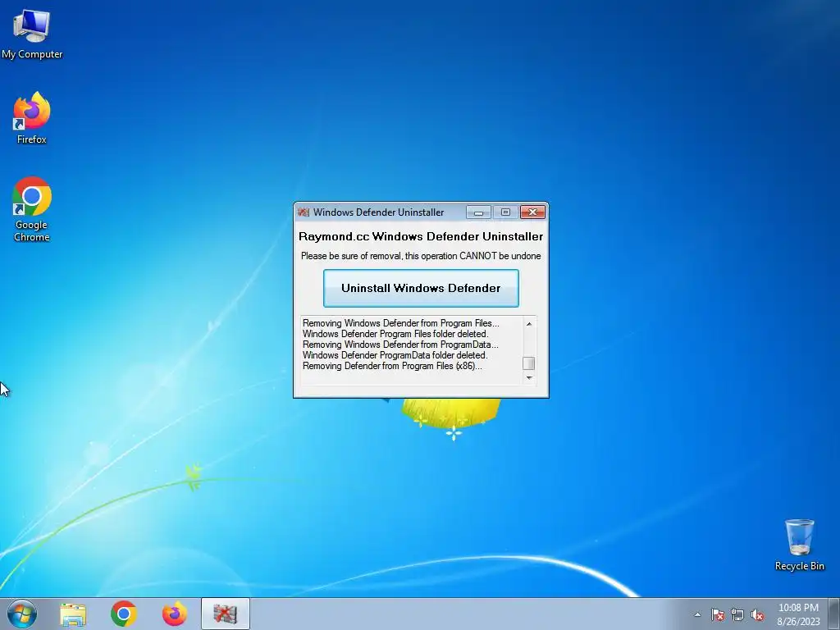This screenshot has height=630, width=840.
Task: Open My Computer desktop icon
Action: click(x=32, y=34)
